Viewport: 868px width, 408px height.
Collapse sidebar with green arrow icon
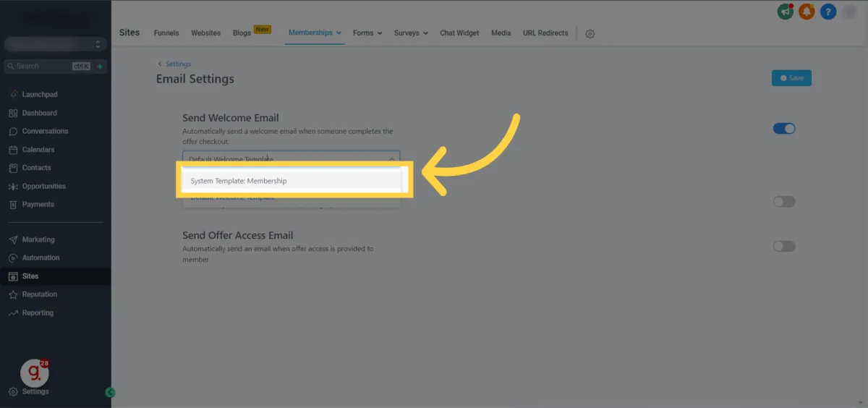pyautogui.click(x=110, y=393)
